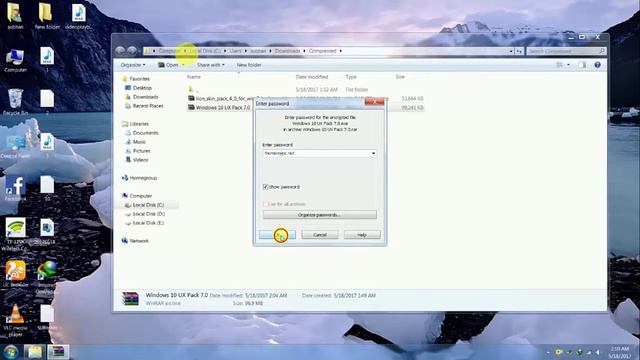The width and height of the screenshot is (640, 360).
Task: Open Local Disk (D:) in the navigation pane
Action: coord(149,214)
